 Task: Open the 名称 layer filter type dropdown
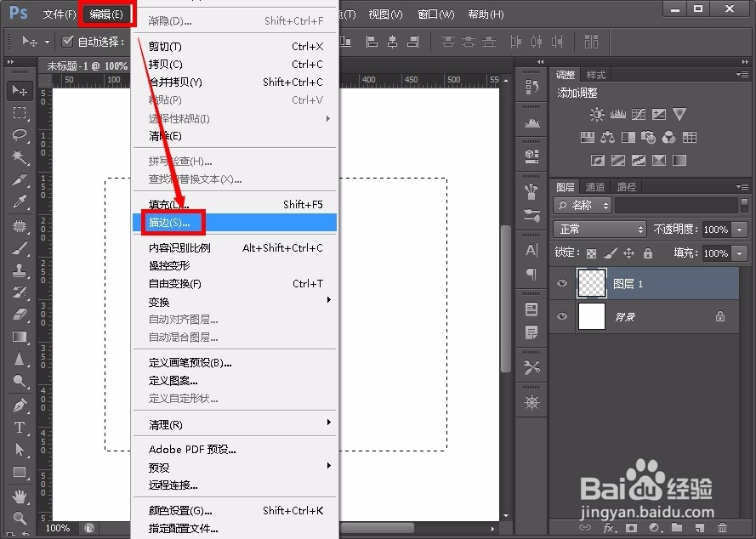(583, 206)
